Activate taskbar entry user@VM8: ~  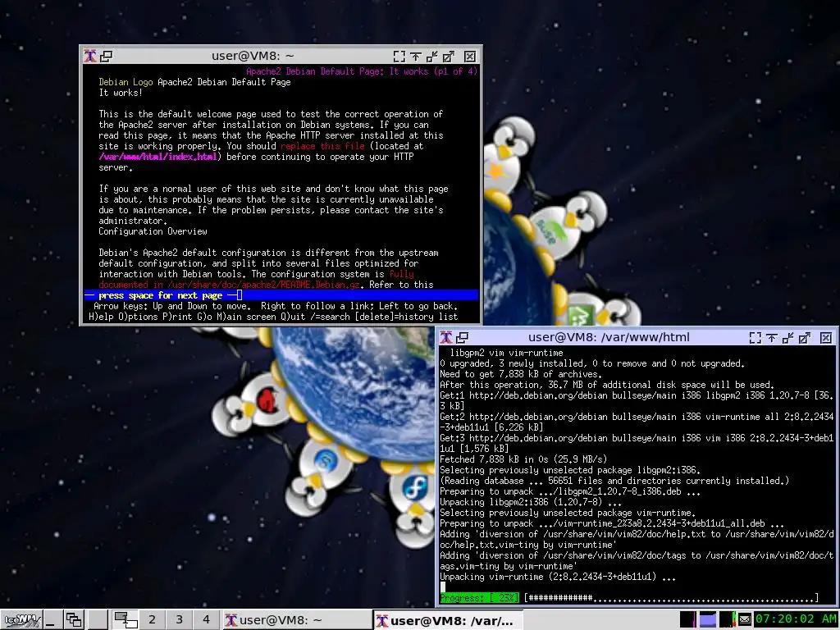(296, 620)
